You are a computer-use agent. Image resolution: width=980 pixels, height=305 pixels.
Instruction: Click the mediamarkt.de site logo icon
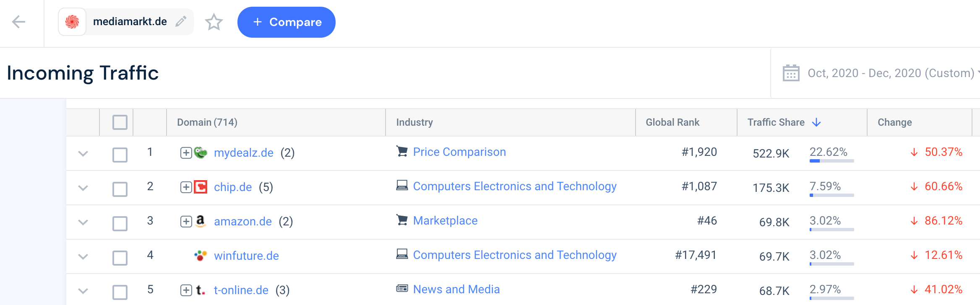[x=72, y=22]
